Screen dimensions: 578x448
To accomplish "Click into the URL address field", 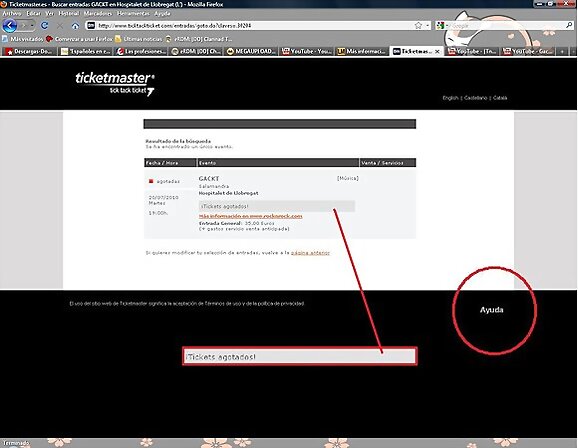I will [254, 25].
